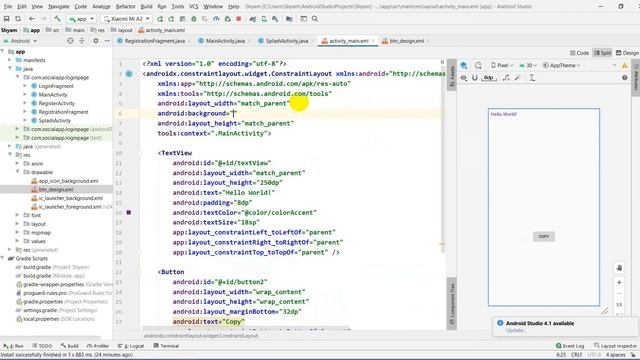Open the default margins 0dp dropdown
This screenshot has height=360, width=640.
pyautogui.click(x=489, y=78)
